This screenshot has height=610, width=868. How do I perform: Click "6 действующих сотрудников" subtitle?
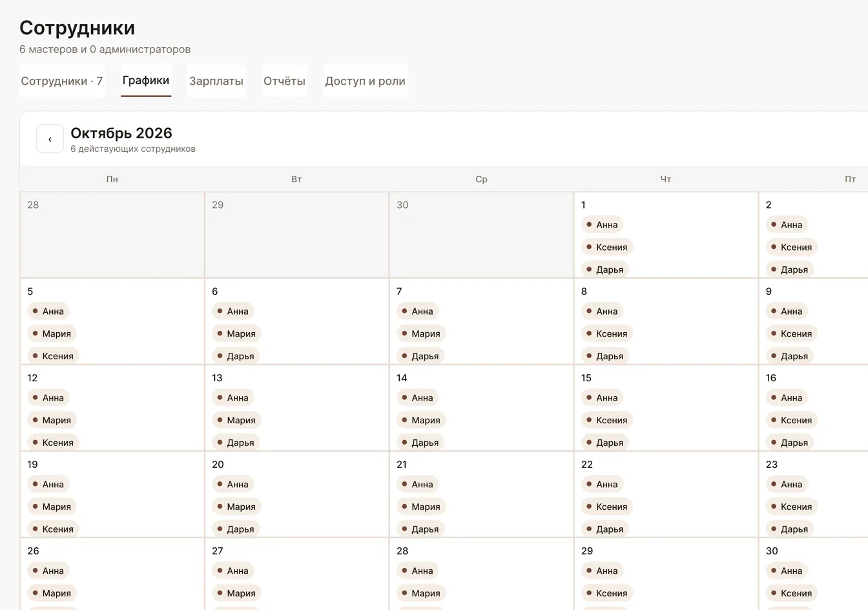(x=133, y=149)
